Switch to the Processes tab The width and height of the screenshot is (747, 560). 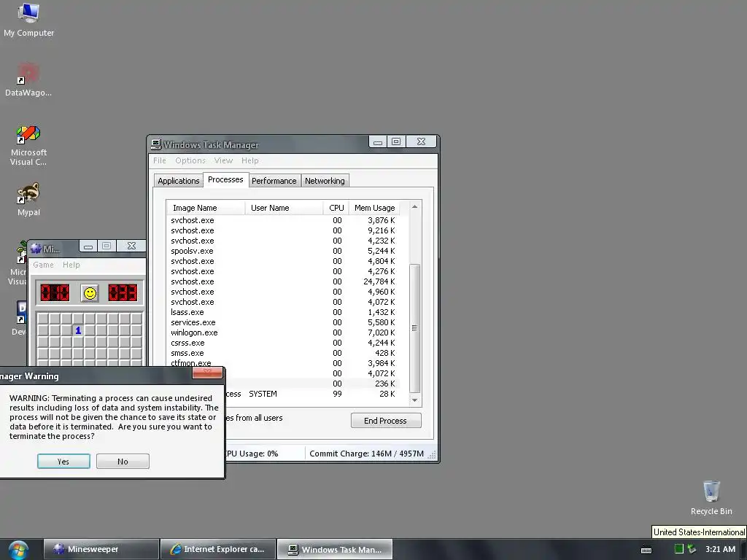click(225, 179)
